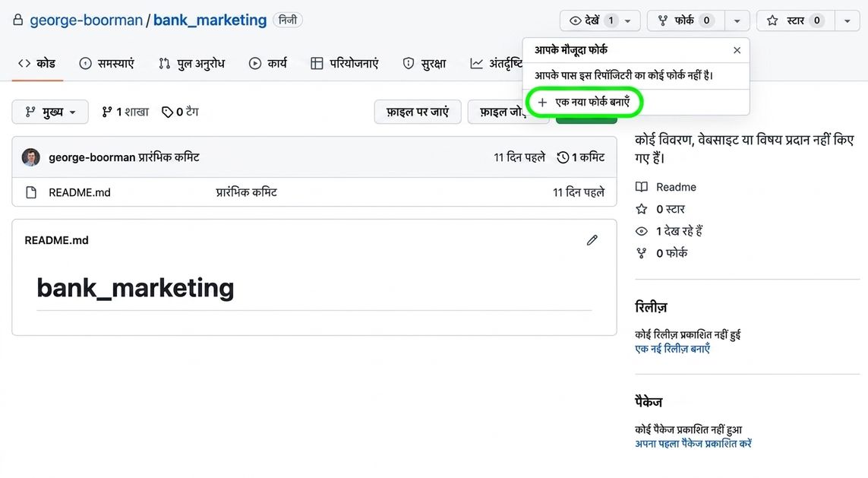
Task: Open the पुल अनुरोध tab
Action: [191, 64]
